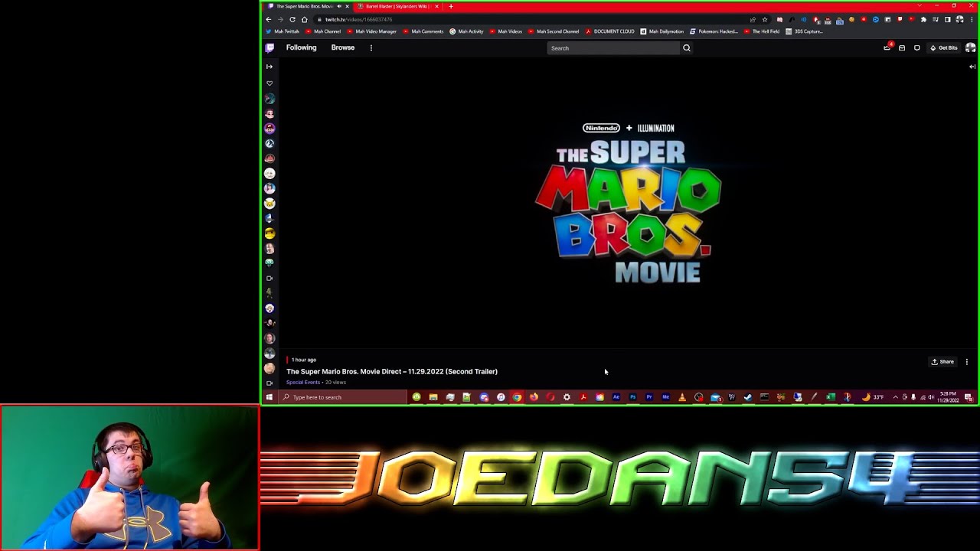This screenshot has width=980, height=551.
Task: Click the share page icon in address bar
Action: click(753, 19)
